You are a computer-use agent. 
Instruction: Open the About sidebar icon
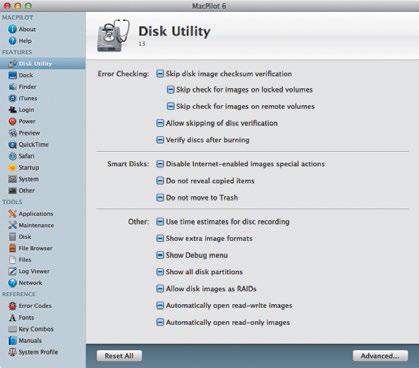coord(12,29)
